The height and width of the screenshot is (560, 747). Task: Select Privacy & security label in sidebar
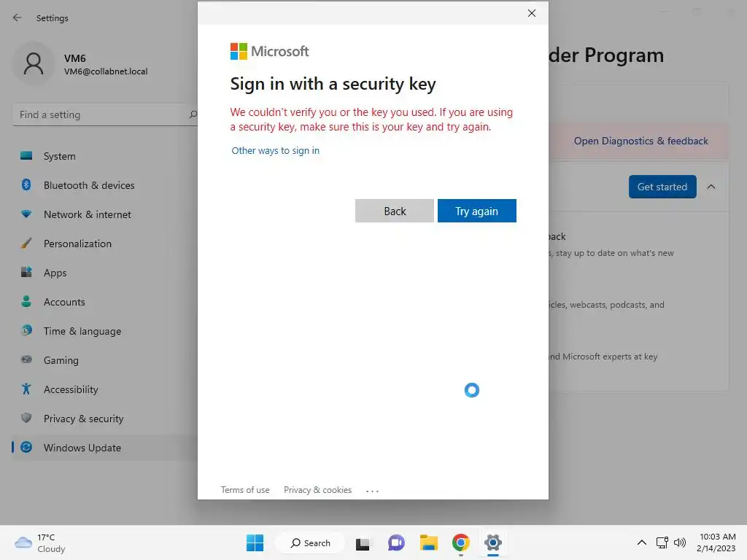tap(83, 419)
